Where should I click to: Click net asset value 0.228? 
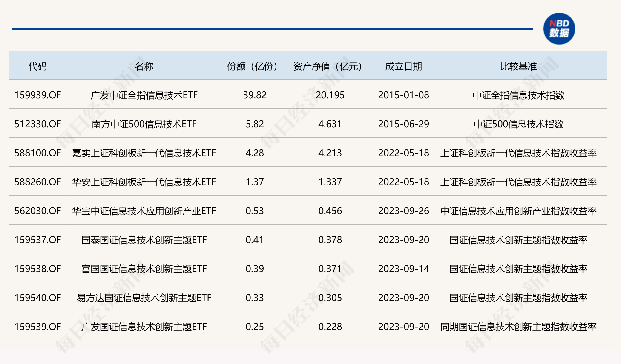pos(330,327)
